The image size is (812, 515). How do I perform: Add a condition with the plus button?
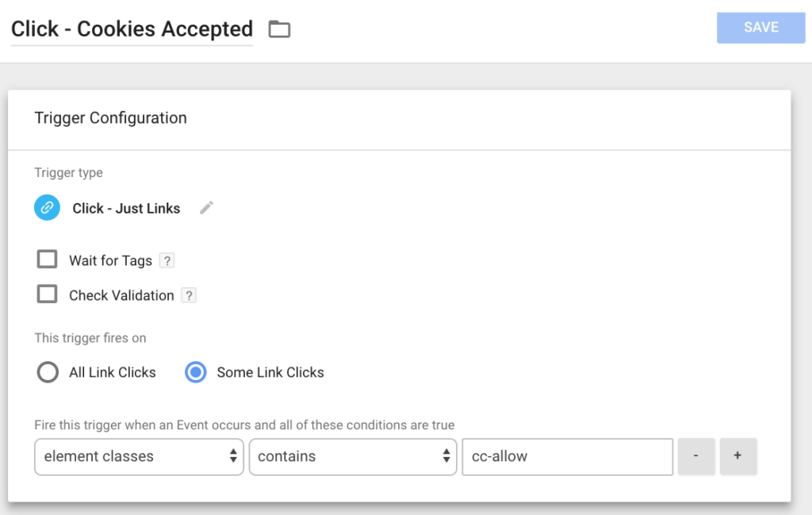(738, 456)
